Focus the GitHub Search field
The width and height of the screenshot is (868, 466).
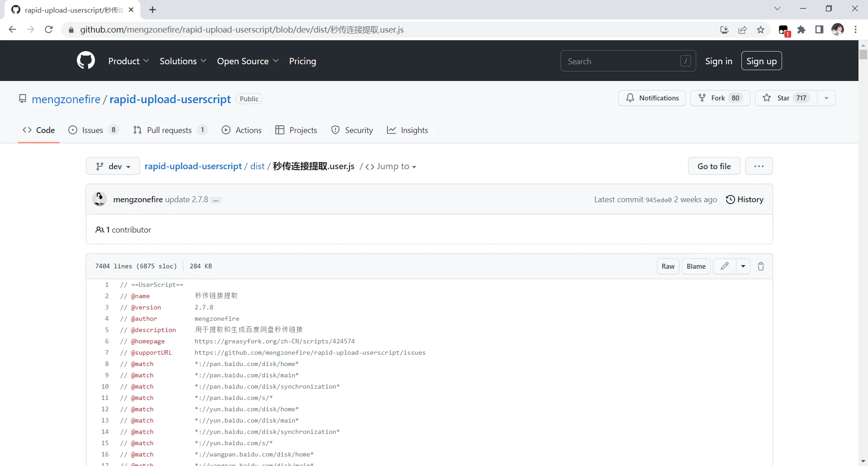coord(628,61)
